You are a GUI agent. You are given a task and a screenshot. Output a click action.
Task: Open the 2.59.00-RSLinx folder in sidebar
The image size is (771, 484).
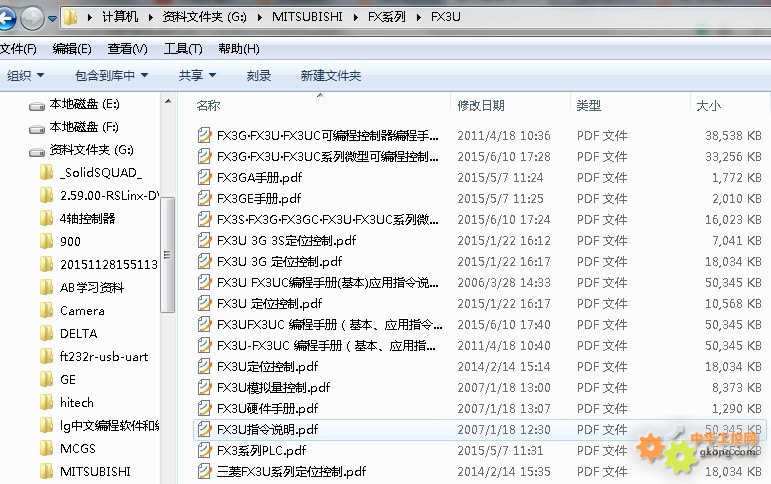tap(110, 196)
